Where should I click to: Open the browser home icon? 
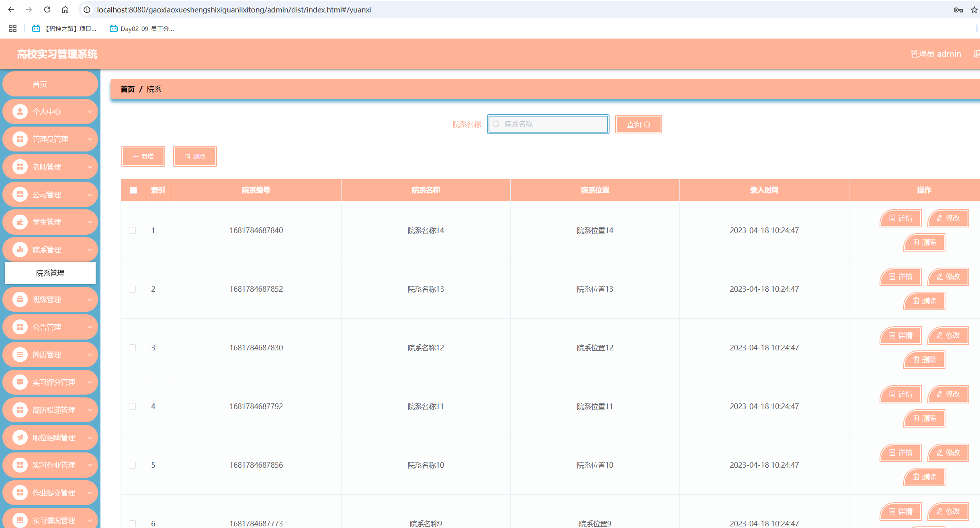click(x=65, y=10)
